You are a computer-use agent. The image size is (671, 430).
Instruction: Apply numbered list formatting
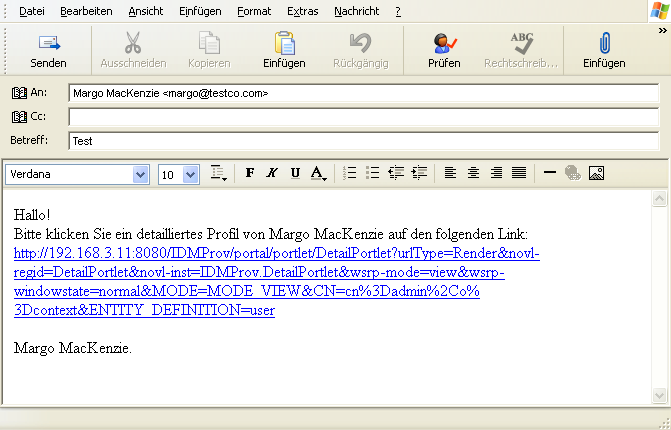coord(350,173)
